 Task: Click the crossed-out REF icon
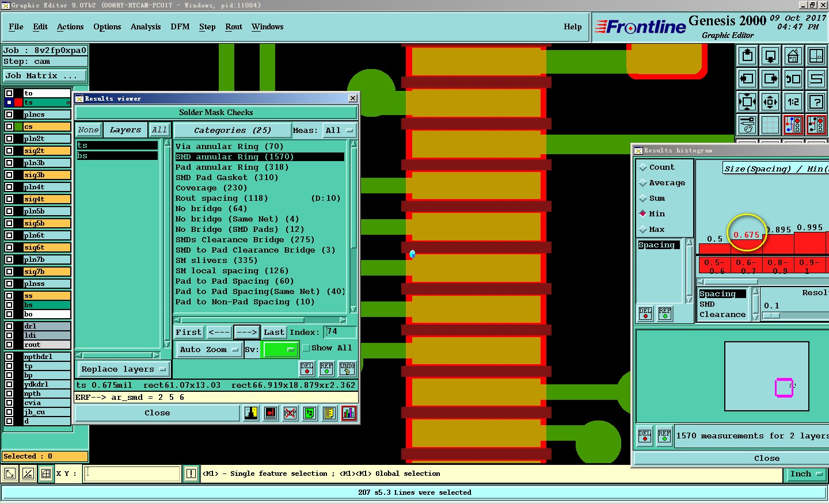pos(290,413)
